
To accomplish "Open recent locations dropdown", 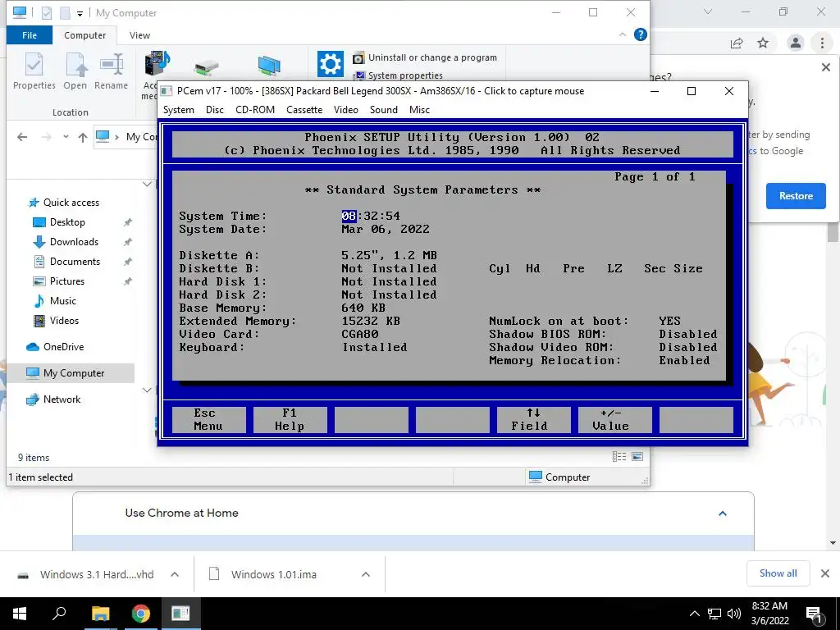I will 66,137.
